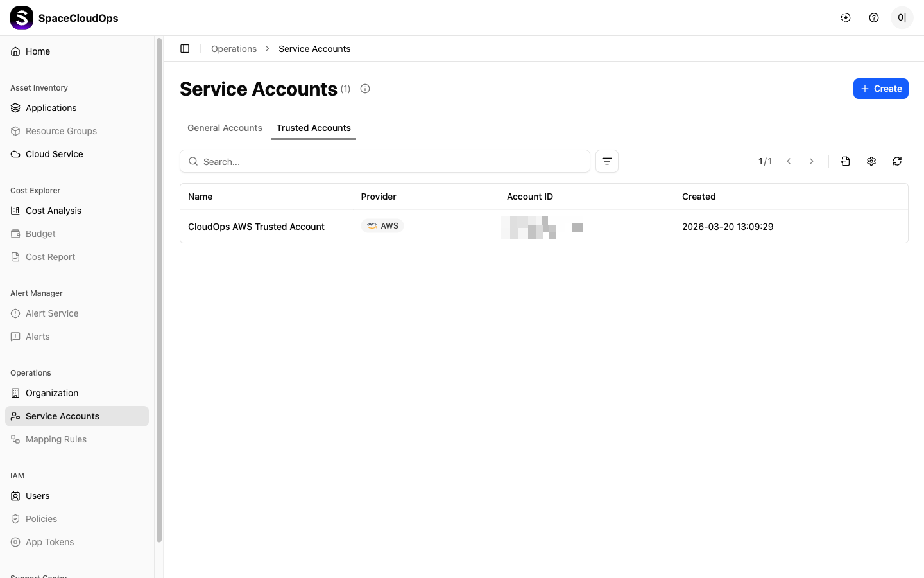Click Operations in the breadcrumb
The width and height of the screenshot is (924, 578).
(x=234, y=49)
